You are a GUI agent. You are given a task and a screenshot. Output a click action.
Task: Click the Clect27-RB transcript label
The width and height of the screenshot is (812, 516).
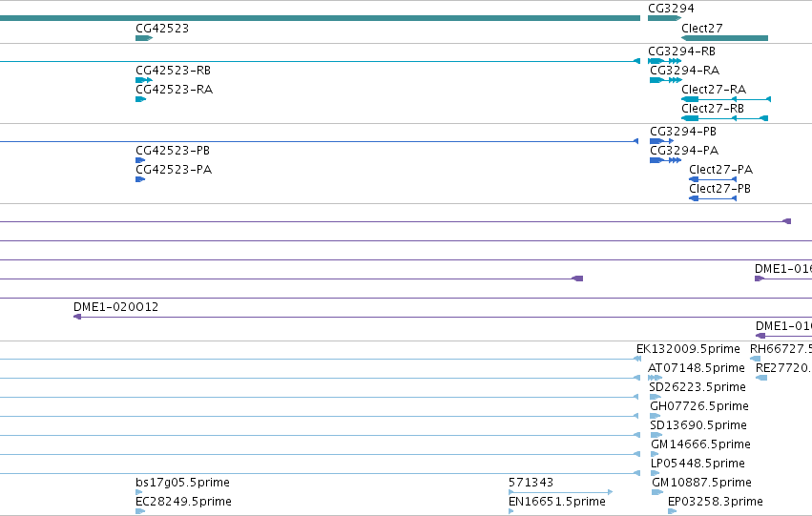(x=713, y=109)
